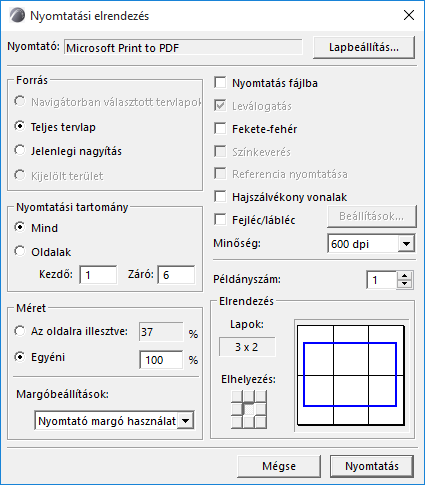Click the Kezdő page field
Viewport: 425px width, 485px height.
pos(98,275)
